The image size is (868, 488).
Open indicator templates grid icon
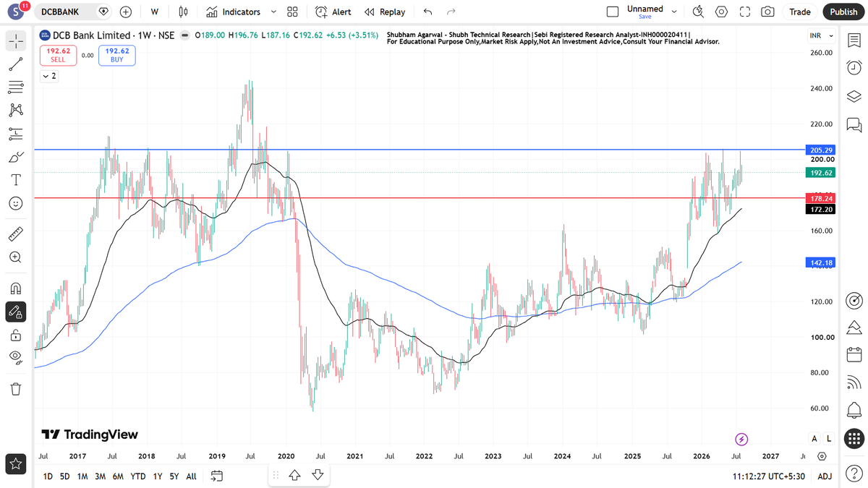[292, 12]
